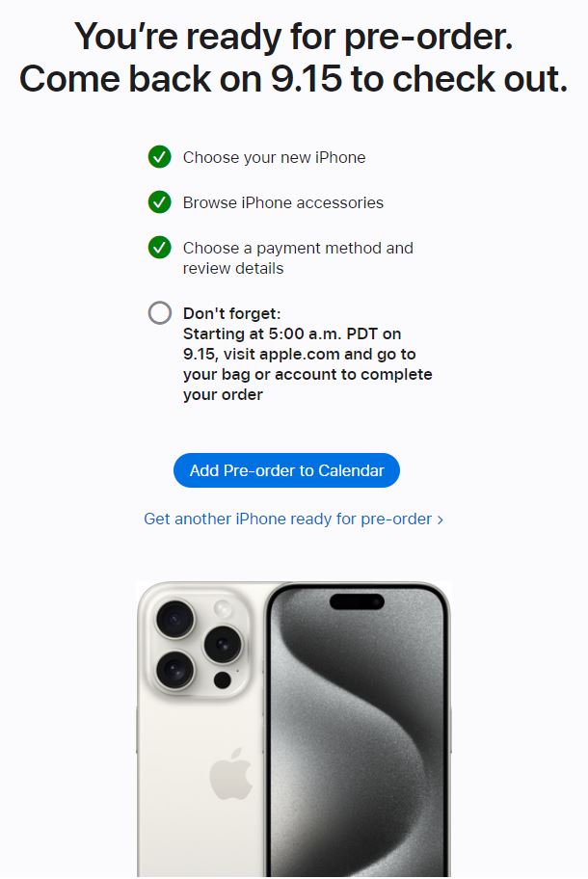Click the green checkmark beside Browse iPhone accessories
The width and height of the screenshot is (588, 879).
coord(160,201)
